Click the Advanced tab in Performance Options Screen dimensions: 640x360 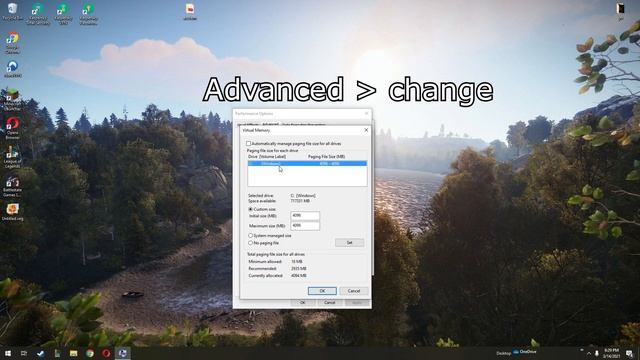[270, 124]
